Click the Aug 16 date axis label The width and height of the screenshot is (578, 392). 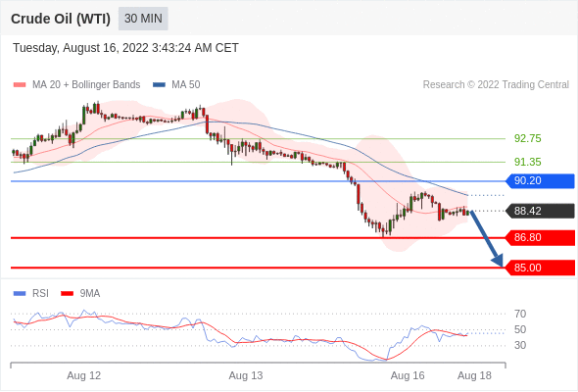click(x=408, y=375)
